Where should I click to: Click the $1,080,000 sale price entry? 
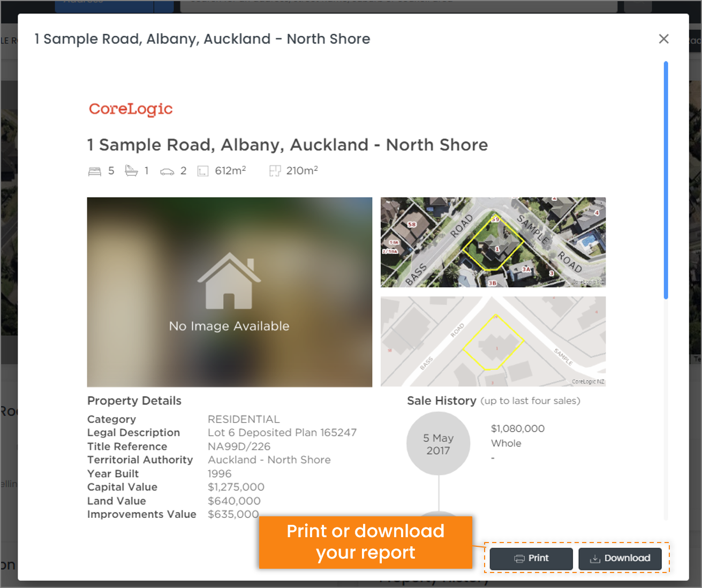(x=518, y=429)
